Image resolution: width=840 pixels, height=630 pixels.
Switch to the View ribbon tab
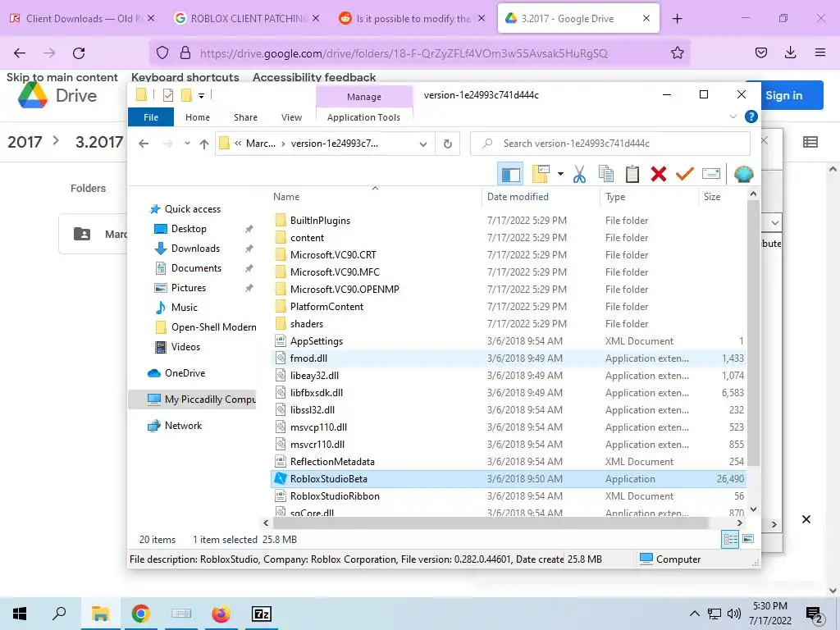click(x=291, y=117)
